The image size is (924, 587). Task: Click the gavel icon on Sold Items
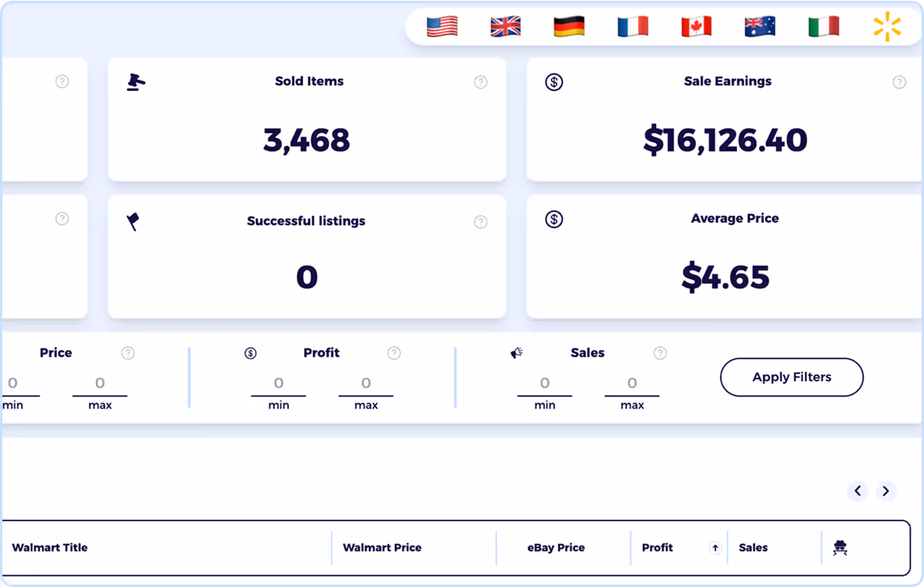(x=136, y=82)
